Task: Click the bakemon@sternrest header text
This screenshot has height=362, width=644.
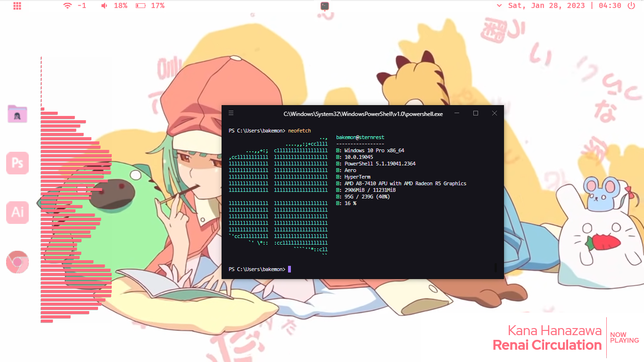Action: tap(360, 137)
